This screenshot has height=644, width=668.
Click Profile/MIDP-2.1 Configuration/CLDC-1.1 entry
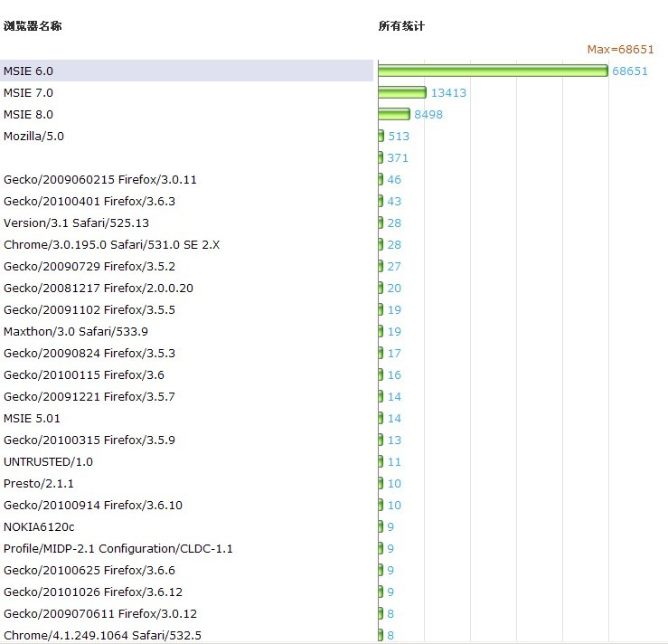click(x=118, y=549)
